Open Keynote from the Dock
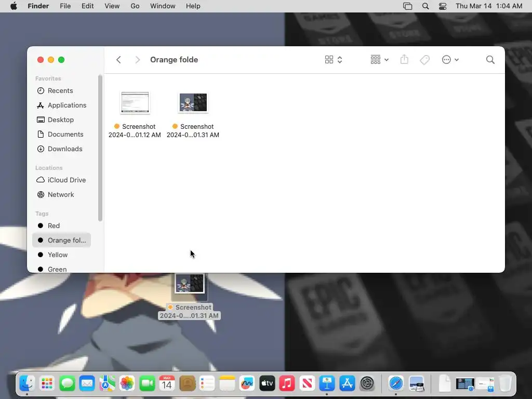 coord(327,384)
